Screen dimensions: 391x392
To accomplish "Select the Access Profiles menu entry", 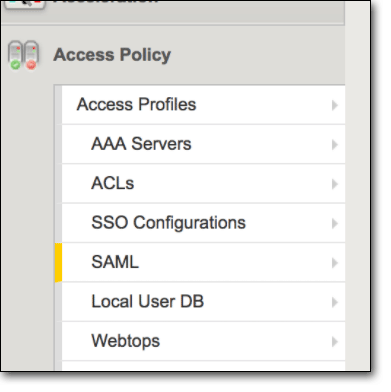I will (136, 104).
